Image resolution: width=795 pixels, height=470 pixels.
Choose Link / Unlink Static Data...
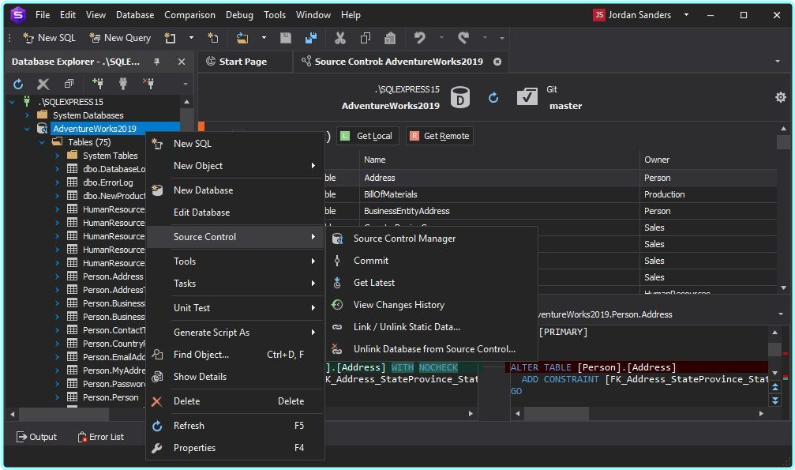pos(431,327)
